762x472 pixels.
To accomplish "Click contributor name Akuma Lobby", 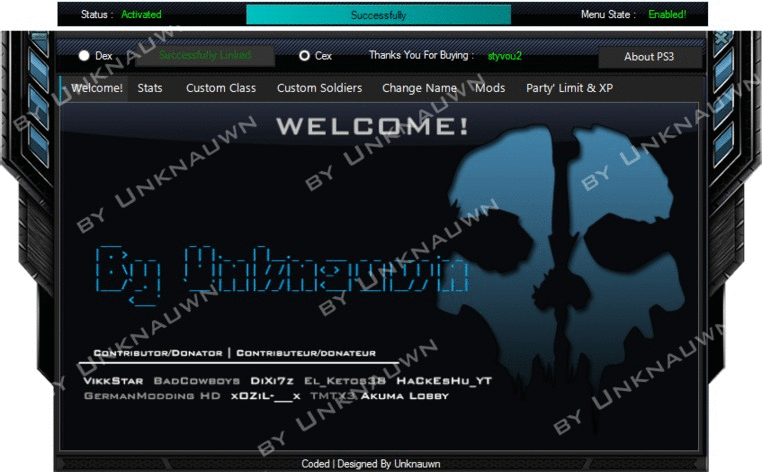I will (404, 396).
